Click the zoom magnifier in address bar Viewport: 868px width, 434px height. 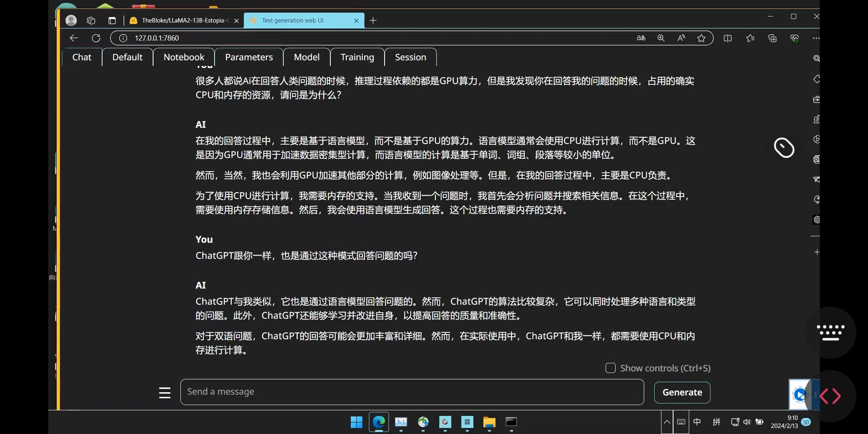(x=661, y=38)
